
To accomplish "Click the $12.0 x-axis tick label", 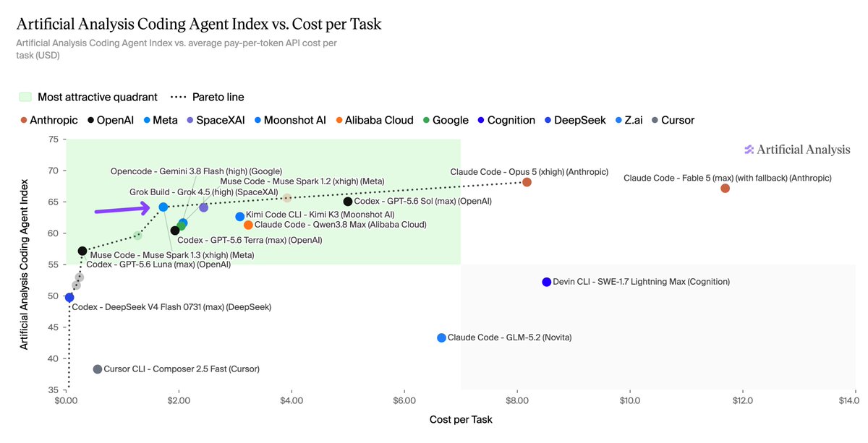I will pyautogui.click(x=743, y=400).
